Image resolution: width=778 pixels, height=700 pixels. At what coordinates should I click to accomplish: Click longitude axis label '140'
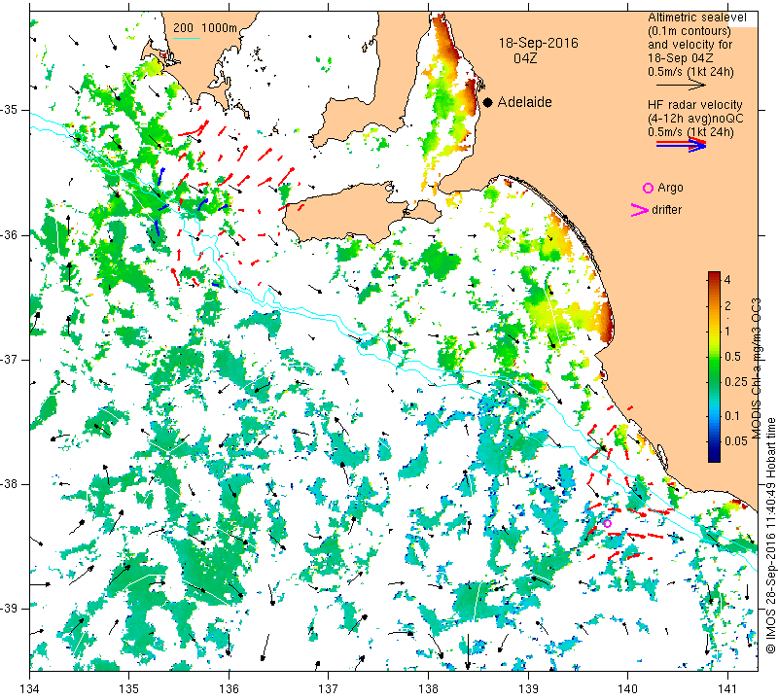[x=627, y=688]
